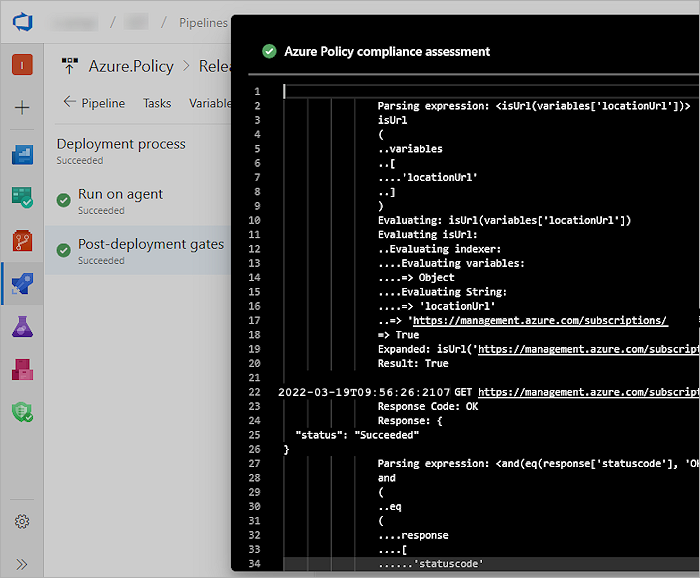700x578 pixels.
Task: Expand the sidebar with double chevron
Action: tap(22, 564)
